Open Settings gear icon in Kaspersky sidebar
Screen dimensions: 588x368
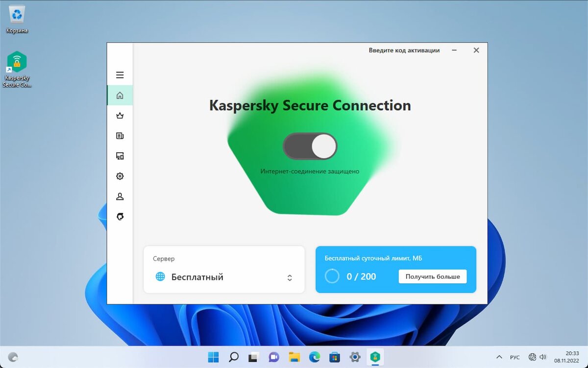(x=120, y=176)
